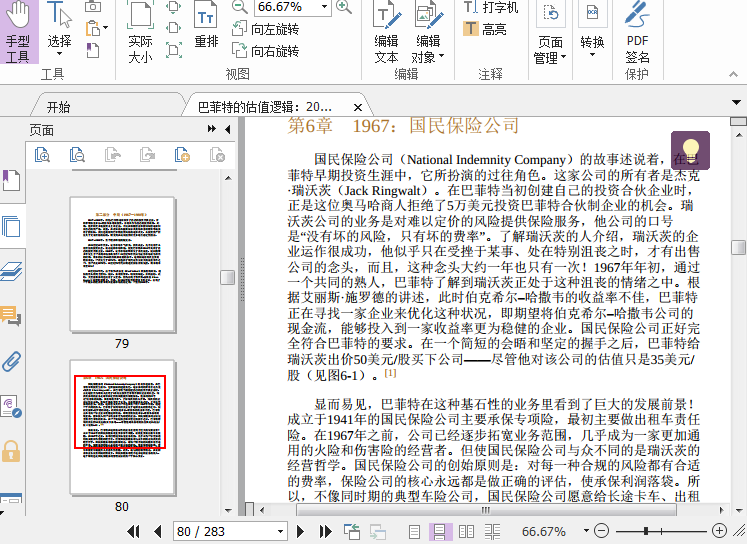
Task: Click status bar zoom out minus button
Action: [x=602, y=530]
